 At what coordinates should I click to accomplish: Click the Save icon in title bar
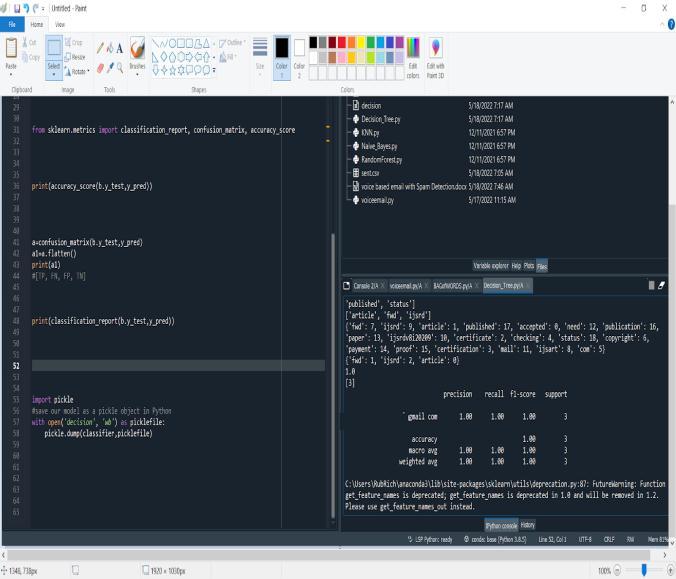pos(17,9)
